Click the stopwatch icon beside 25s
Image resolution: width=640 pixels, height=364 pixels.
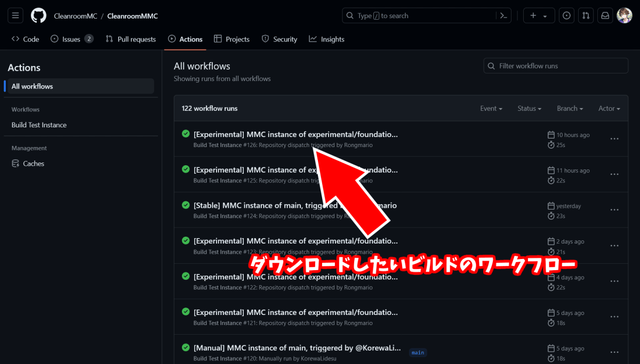pyautogui.click(x=551, y=145)
